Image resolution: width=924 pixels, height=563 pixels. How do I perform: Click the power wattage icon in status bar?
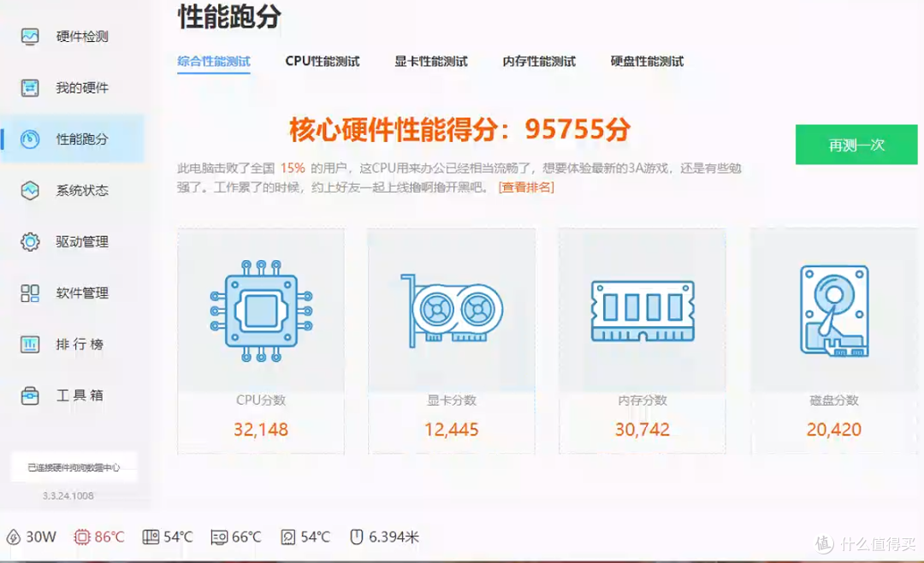[13, 537]
